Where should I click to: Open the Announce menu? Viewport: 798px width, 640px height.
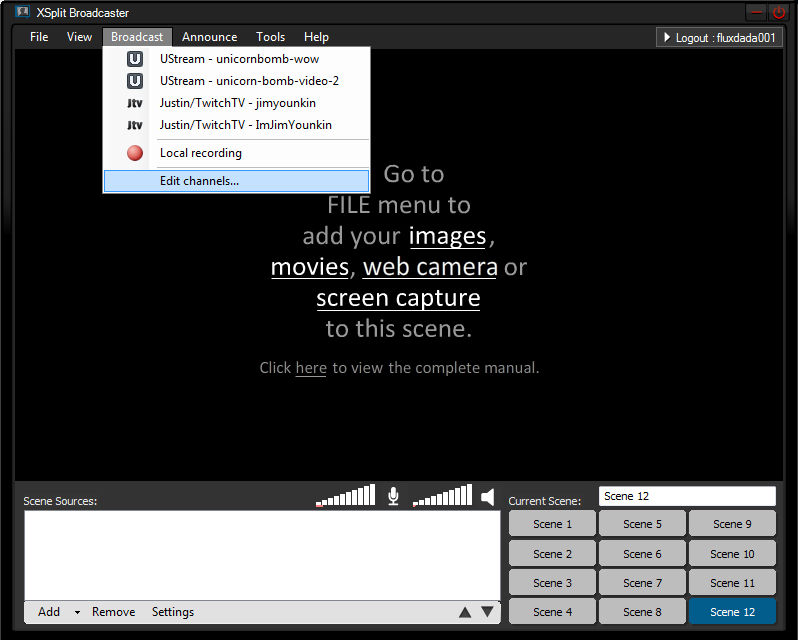210,37
